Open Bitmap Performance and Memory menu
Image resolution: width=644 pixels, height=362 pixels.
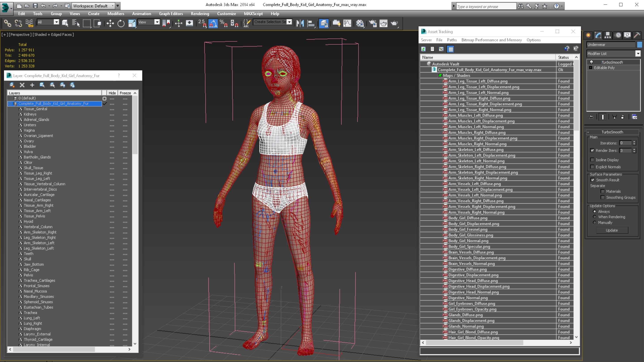[491, 40]
